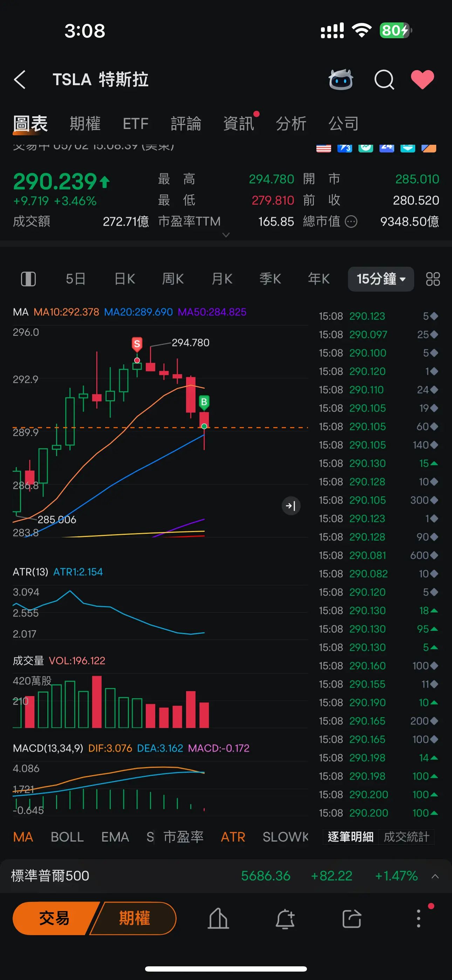452x980 pixels.
Task: Tap the 5686.36 index value
Action: coord(266,876)
